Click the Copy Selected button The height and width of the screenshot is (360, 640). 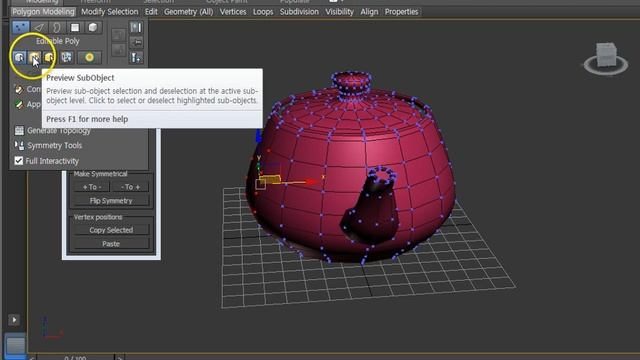pyautogui.click(x=111, y=230)
